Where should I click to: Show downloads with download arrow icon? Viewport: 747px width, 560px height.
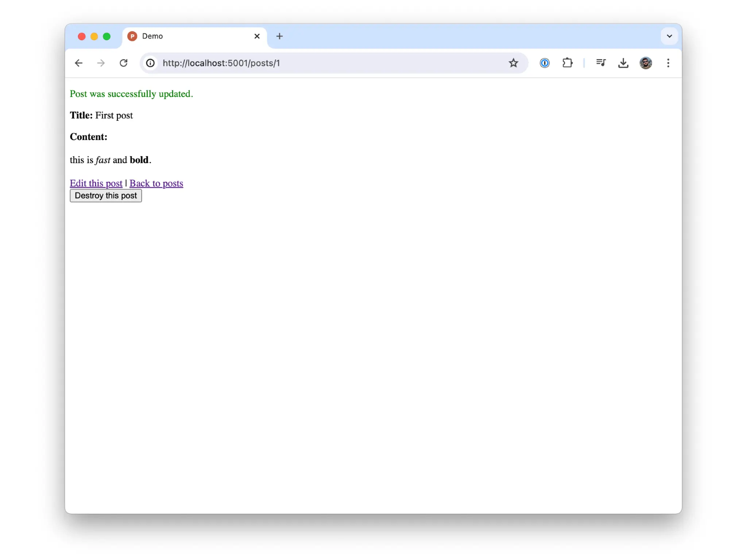[623, 63]
